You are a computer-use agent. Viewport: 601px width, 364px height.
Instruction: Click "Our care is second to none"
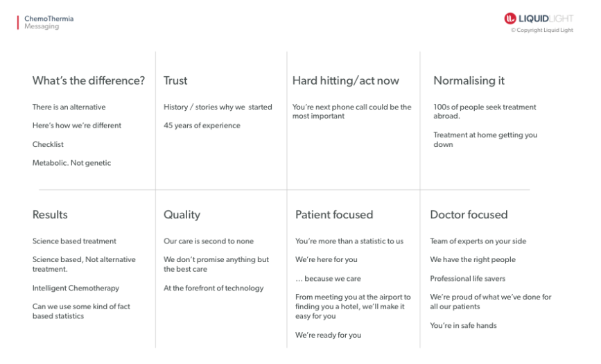tap(209, 241)
